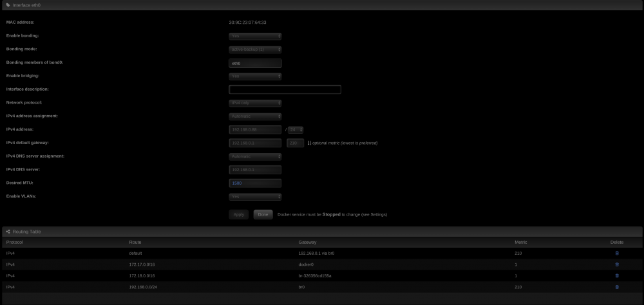
Task: Open the Enable VLANs dropdown
Action: 255,197
